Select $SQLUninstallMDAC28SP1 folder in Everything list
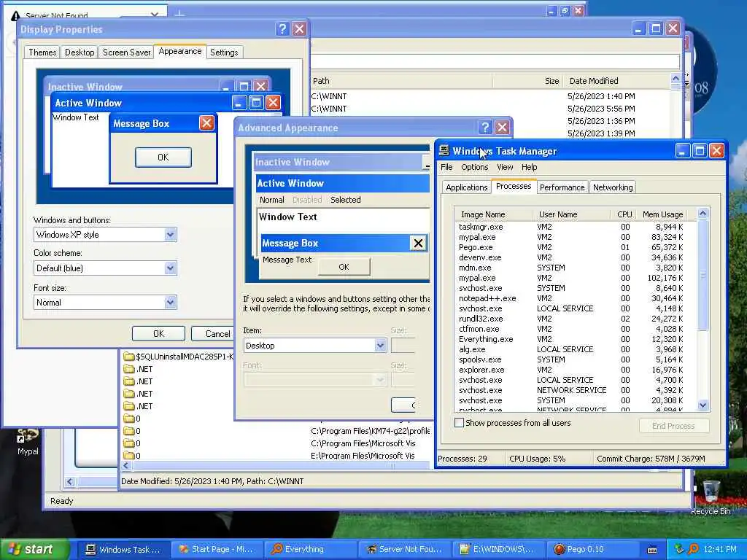 click(x=179, y=356)
